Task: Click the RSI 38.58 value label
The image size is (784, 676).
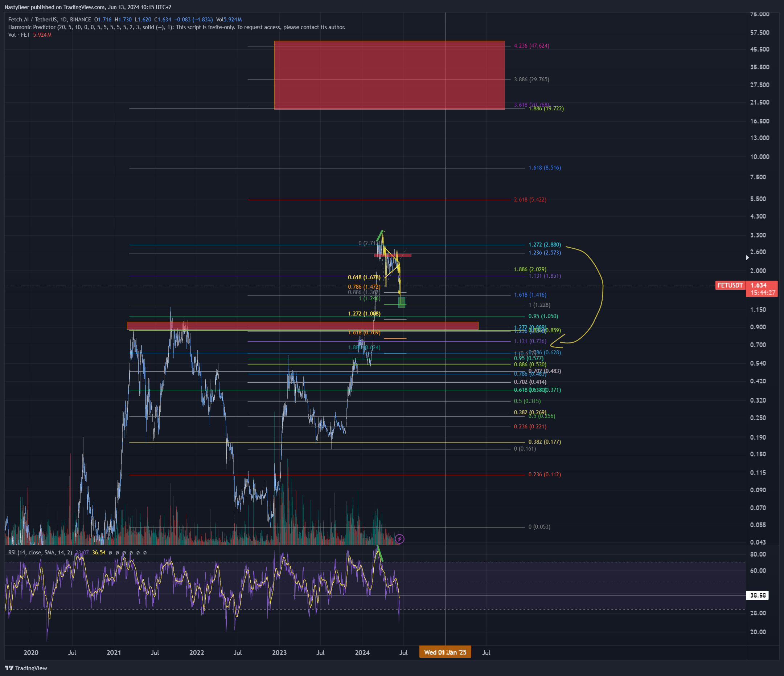Action: click(x=758, y=595)
